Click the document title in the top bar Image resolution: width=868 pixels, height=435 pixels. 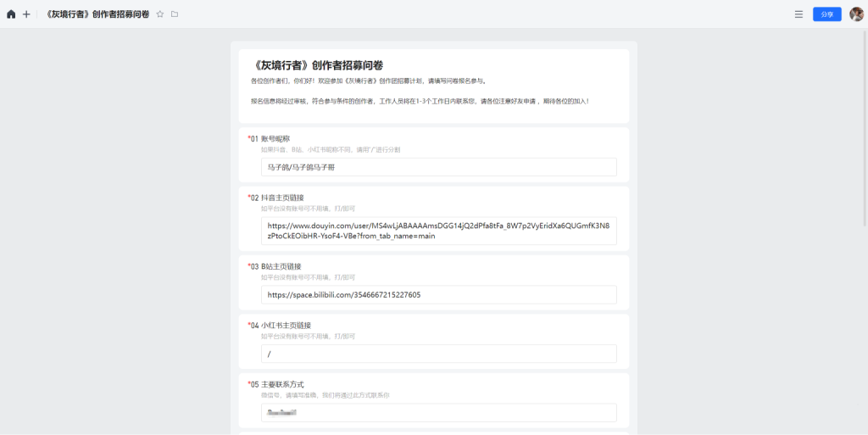(97, 14)
